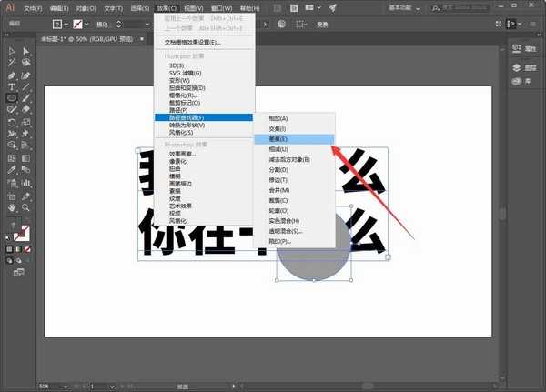The width and height of the screenshot is (546, 392).
Task: Click the search Adobe Stock field
Action: coord(460,7)
